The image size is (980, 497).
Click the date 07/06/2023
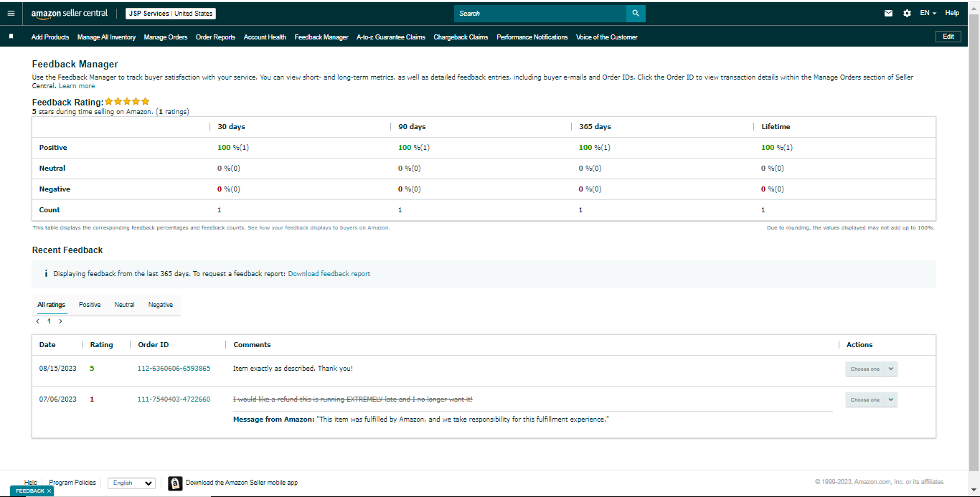point(57,399)
